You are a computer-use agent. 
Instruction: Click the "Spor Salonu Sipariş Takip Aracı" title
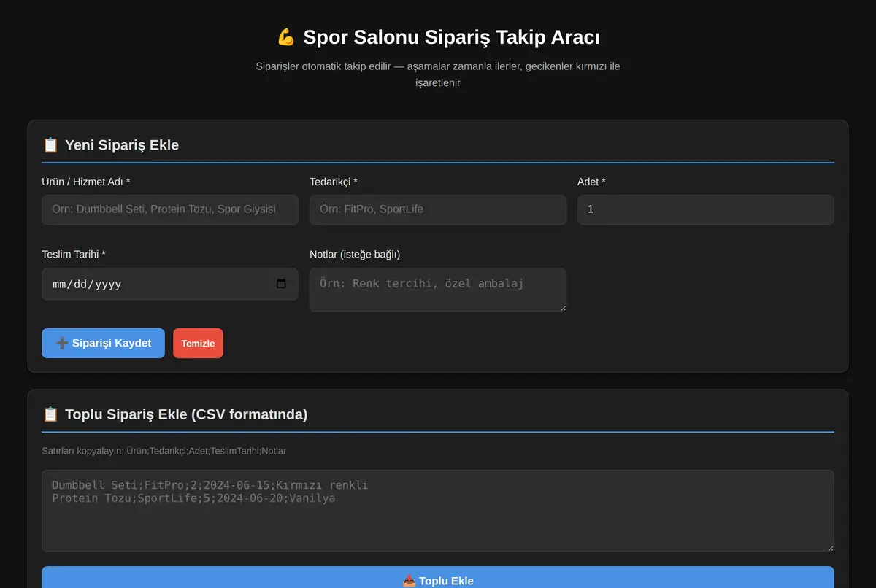pyautogui.click(x=438, y=37)
